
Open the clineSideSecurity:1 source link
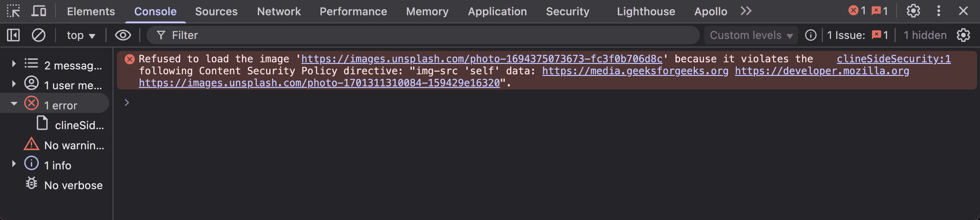893,59
